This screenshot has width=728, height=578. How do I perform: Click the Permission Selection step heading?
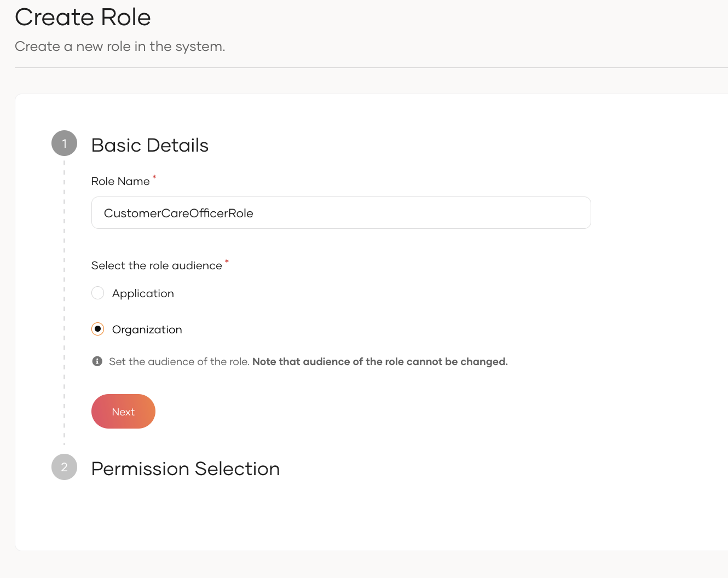186,469
